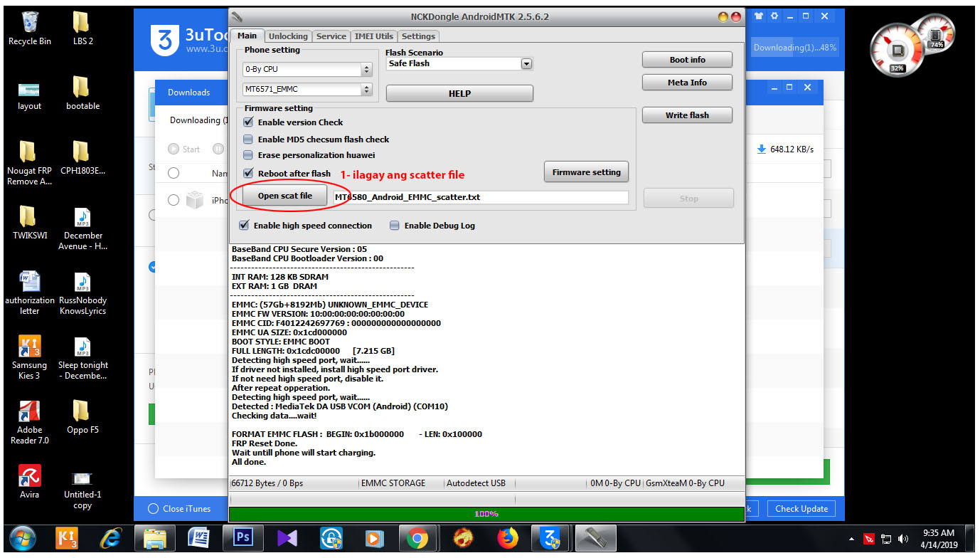Turn on Enable Debug Log checkbox
The image size is (980, 558).
pyautogui.click(x=395, y=226)
